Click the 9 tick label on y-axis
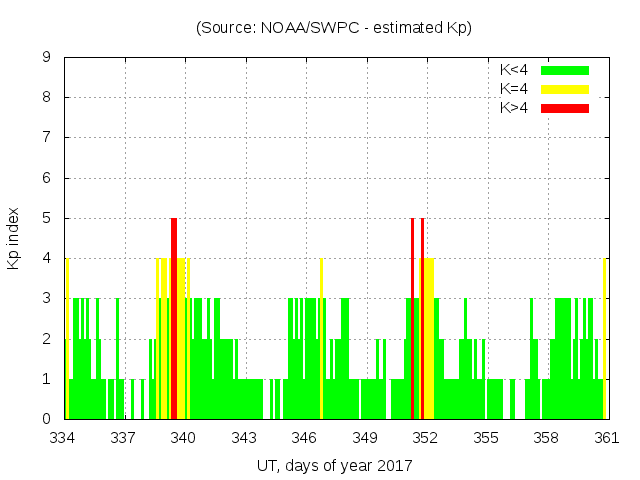Image resolution: width=640 pixels, height=480 pixels. pyautogui.click(x=47, y=57)
